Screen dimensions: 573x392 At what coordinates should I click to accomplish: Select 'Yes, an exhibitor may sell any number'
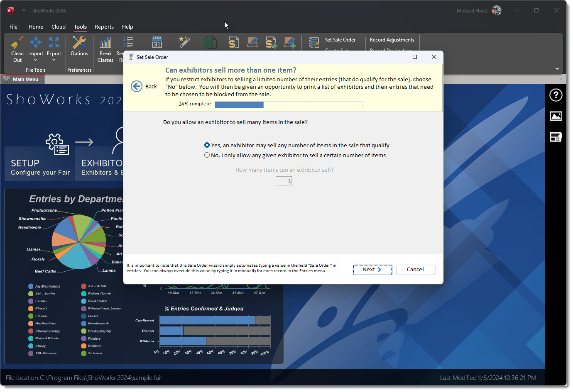click(x=207, y=145)
